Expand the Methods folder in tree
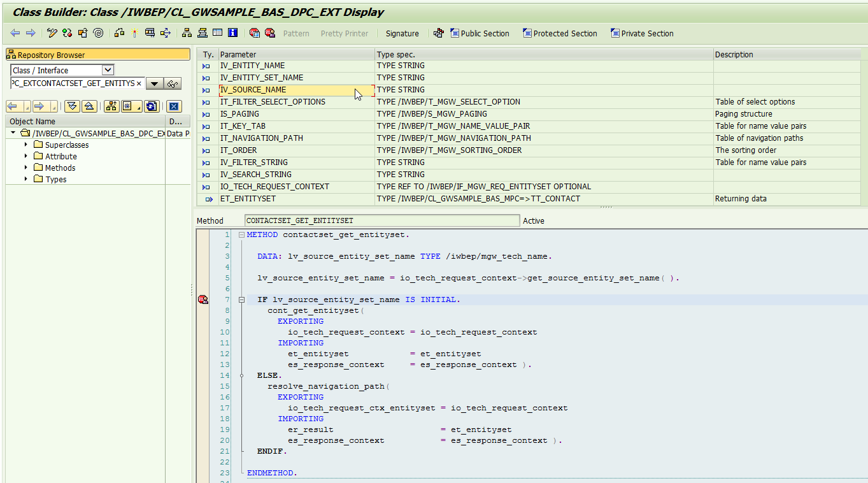The width and height of the screenshot is (868, 483). click(x=26, y=168)
